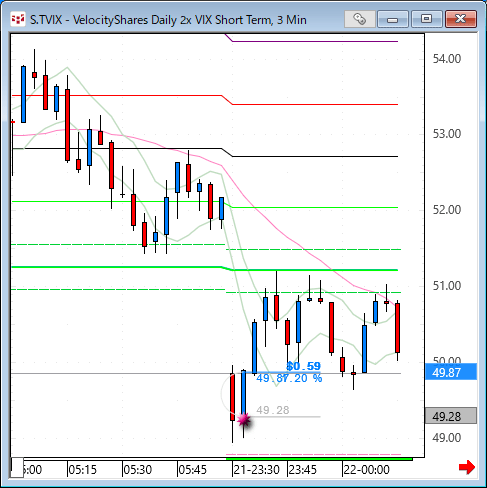This screenshot has width=487, height=488.
Task: Click the 51.00 price axis label
Action: click(x=447, y=286)
